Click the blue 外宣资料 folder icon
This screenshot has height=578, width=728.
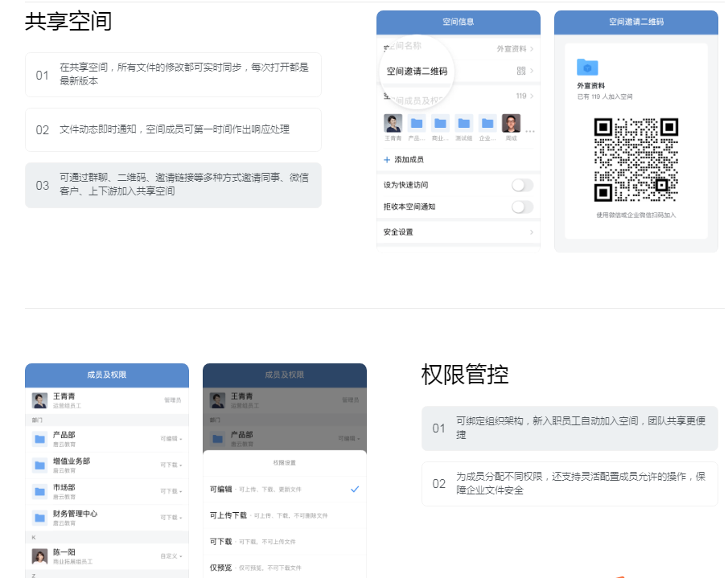[587, 68]
